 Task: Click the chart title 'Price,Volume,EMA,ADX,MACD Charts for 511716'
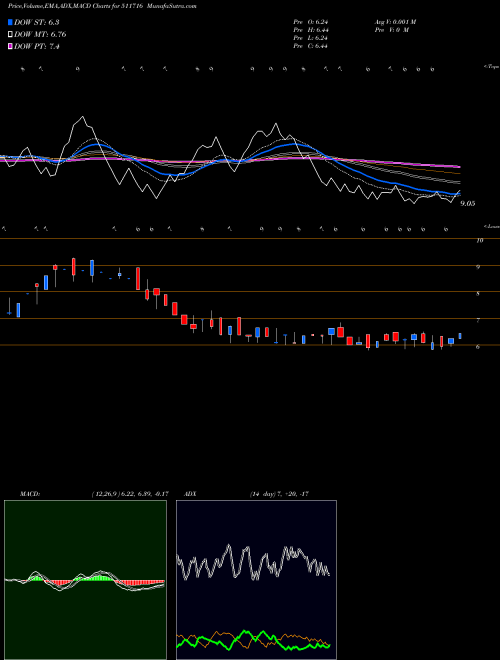pyautogui.click(x=73, y=6)
